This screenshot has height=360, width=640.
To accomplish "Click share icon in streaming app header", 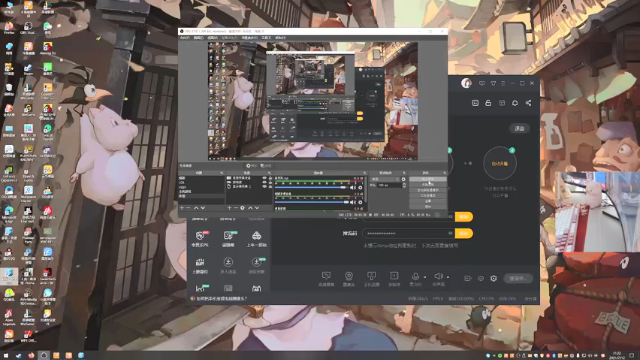I will click(528, 103).
